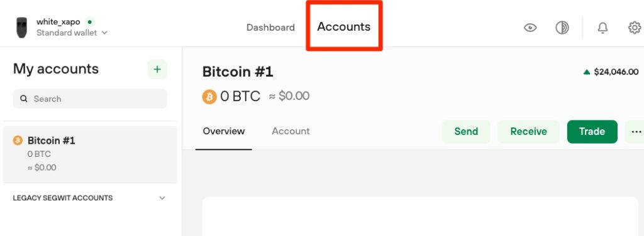Select the Accounts tab
644x236 pixels.
tap(344, 26)
